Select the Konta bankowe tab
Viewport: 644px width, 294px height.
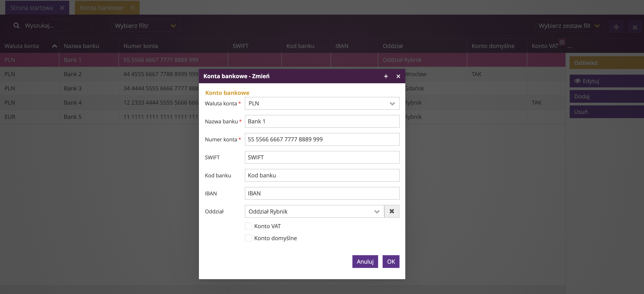102,8
